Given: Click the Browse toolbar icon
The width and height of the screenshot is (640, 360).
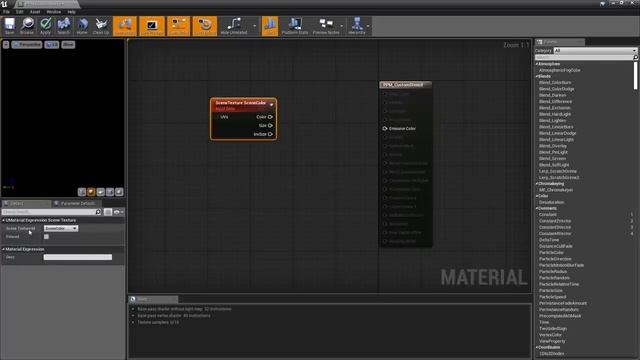Looking at the screenshot, I should click(x=27, y=26).
